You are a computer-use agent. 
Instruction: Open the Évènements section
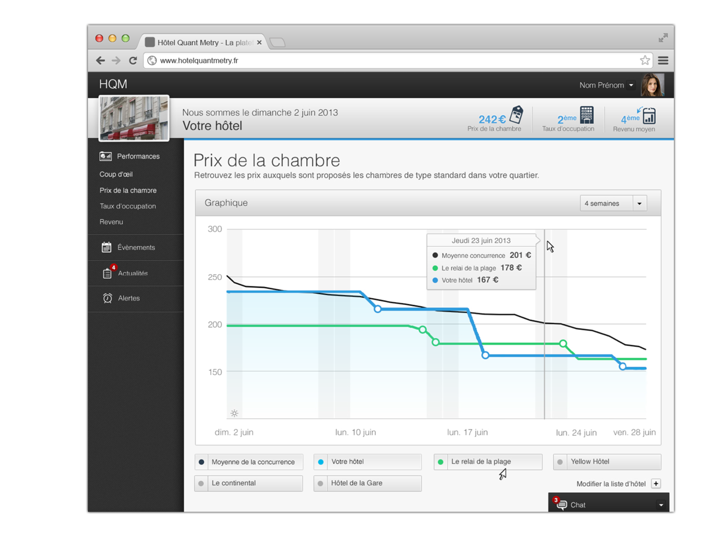(136, 248)
